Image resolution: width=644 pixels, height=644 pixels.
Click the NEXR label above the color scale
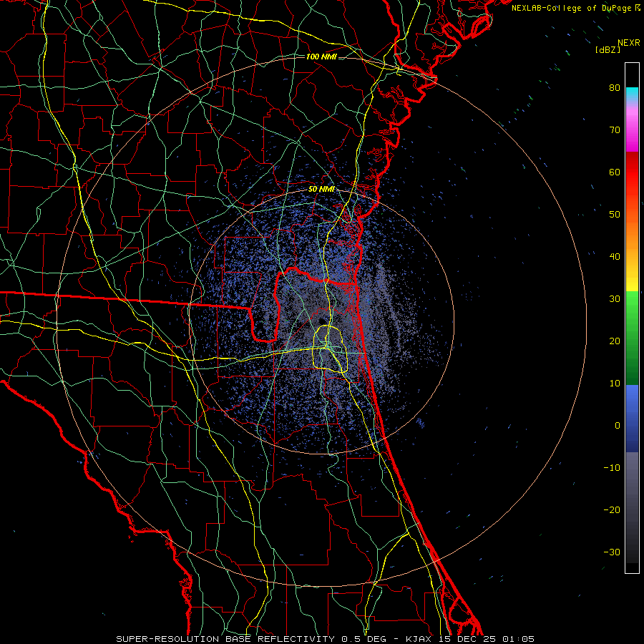click(x=629, y=43)
